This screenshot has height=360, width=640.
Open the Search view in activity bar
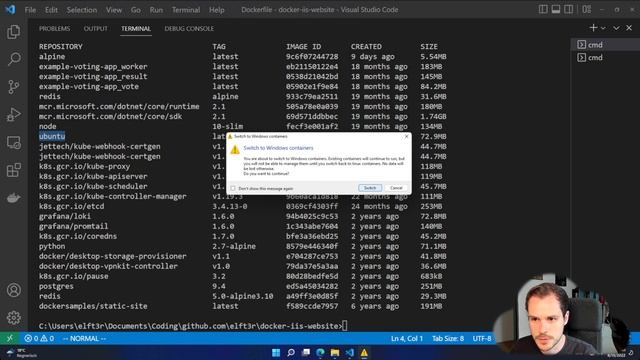tap(13, 59)
